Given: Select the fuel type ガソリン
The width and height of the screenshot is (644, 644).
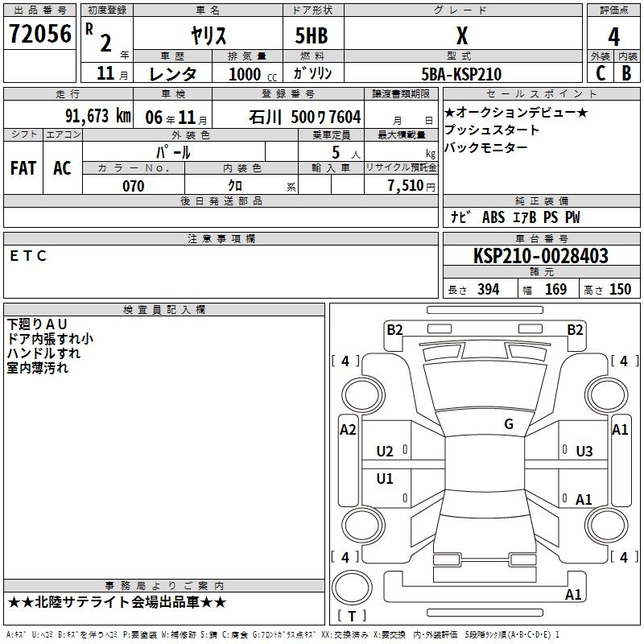Looking at the screenshot, I should tap(312, 73).
